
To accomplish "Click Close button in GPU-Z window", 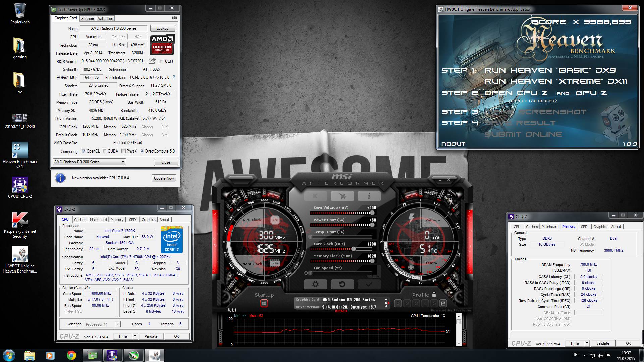I will pyautogui.click(x=166, y=162).
